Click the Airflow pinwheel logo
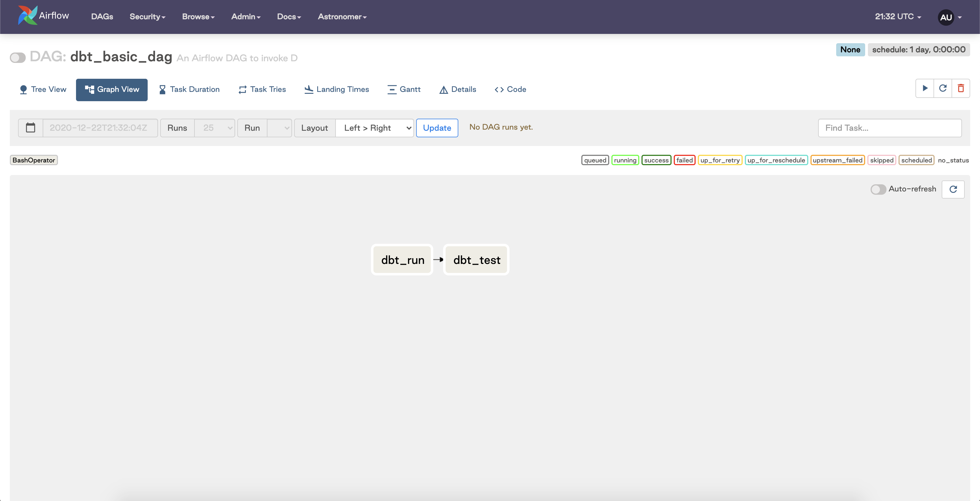 click(x=27, y=16)
